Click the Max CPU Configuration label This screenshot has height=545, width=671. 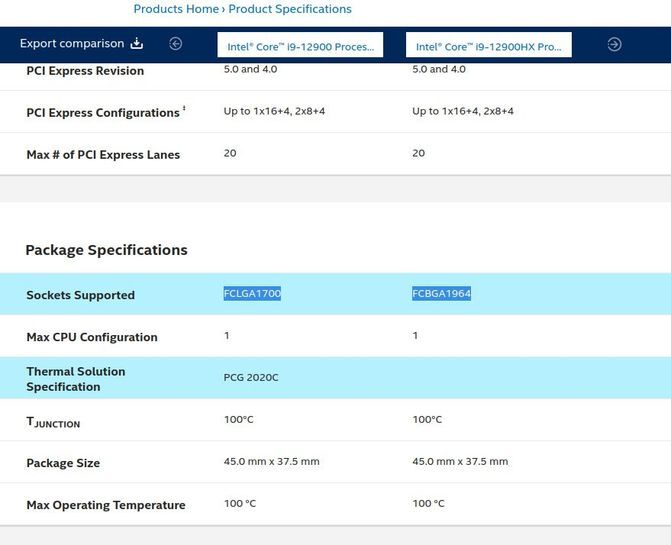pyautogui.click(x=92, y=337)
